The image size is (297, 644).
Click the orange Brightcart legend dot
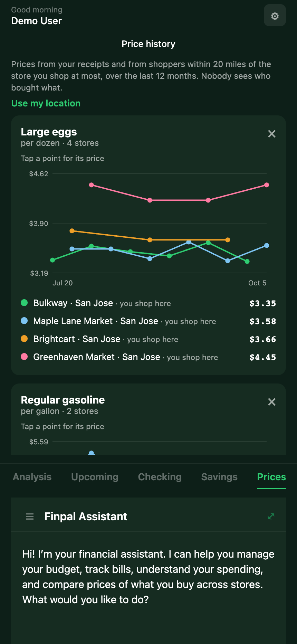(x=24, y=339)
